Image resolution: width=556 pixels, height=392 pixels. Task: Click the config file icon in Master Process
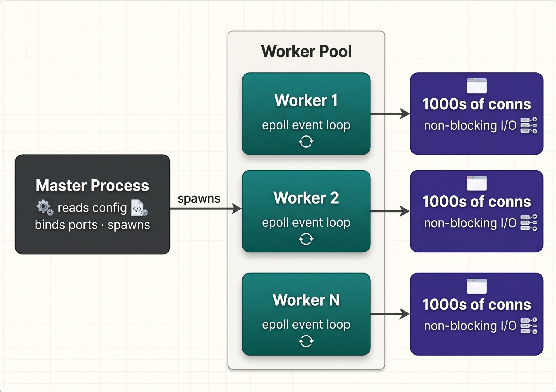tap(139, 208)
